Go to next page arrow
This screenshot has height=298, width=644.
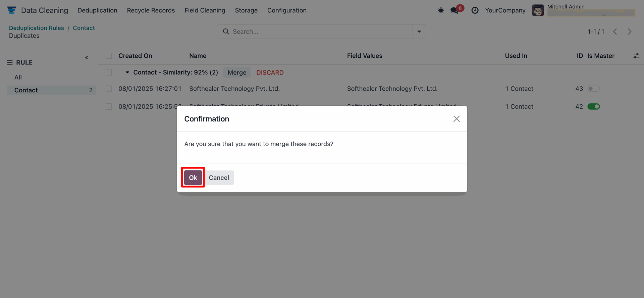click(630, 32)
